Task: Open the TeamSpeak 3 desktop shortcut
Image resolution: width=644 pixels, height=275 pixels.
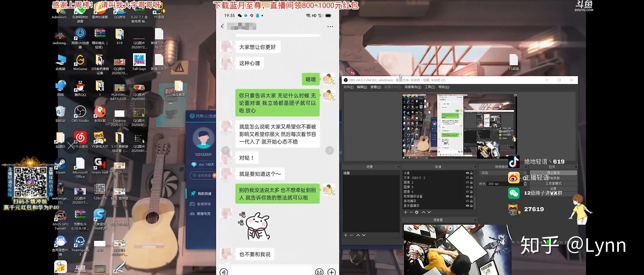Action: tap(80, 246)
